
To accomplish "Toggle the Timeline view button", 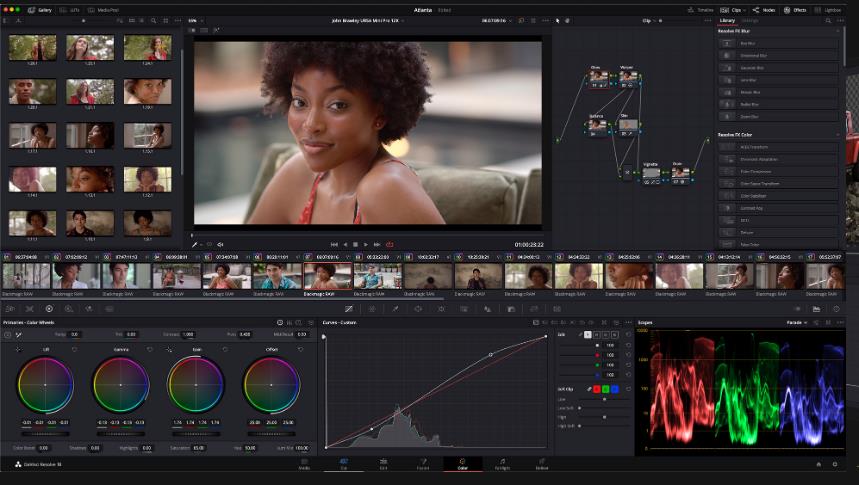I will coord(701,9).
